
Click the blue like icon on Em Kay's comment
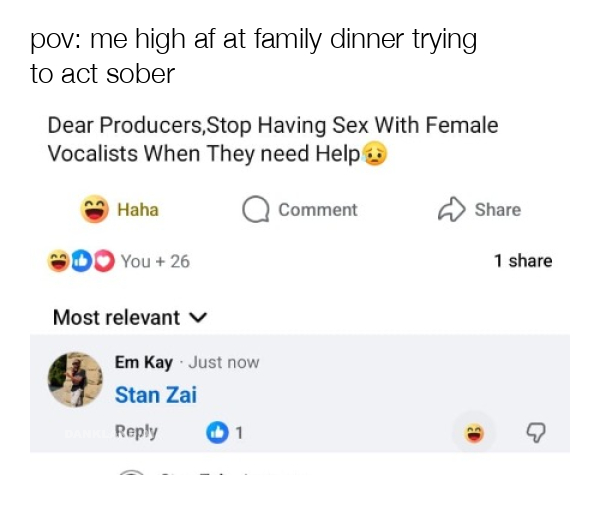click(216, 432)
